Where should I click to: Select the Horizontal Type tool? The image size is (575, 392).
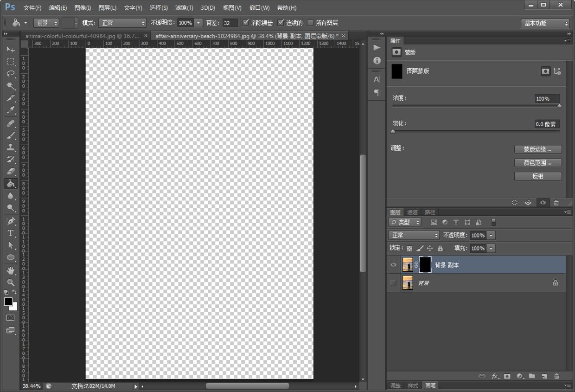point(11,233)
